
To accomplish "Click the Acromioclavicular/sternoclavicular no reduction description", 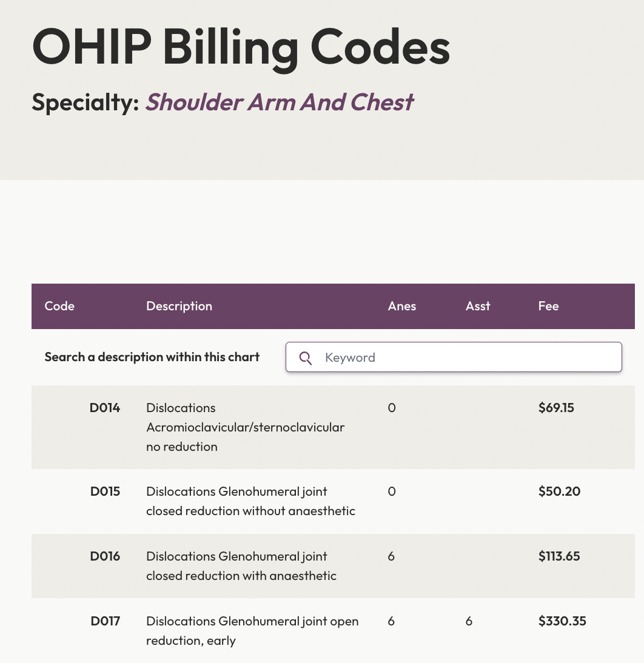I will 245,427.
